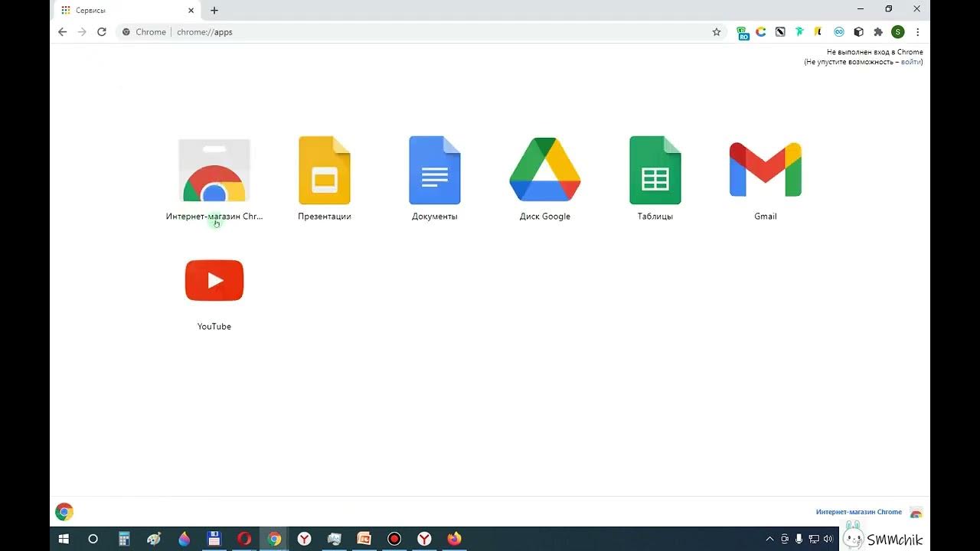The image size is (980, 551).
Task: Reload the current page
Action: pyautogui.click(x=102, y=32)
